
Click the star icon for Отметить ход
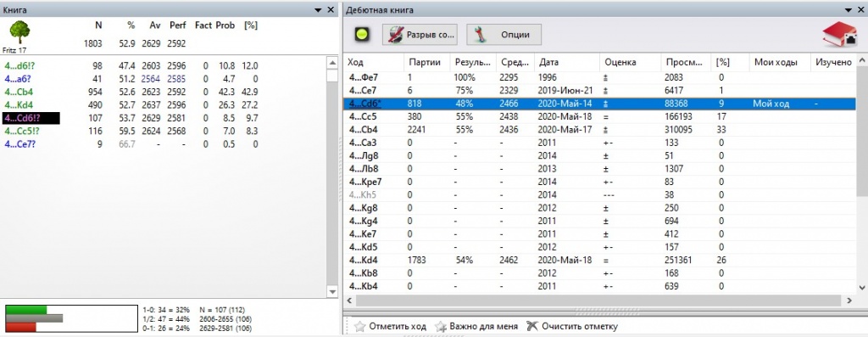[360, 327]
